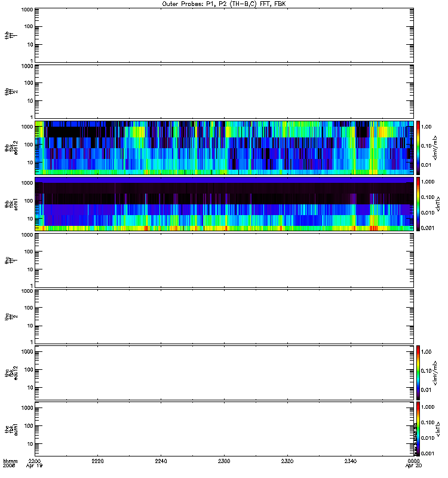448x478 pixels.
Task: Select the thb fbk scm1 spectrogram panel
Action: tap(225, 204)
